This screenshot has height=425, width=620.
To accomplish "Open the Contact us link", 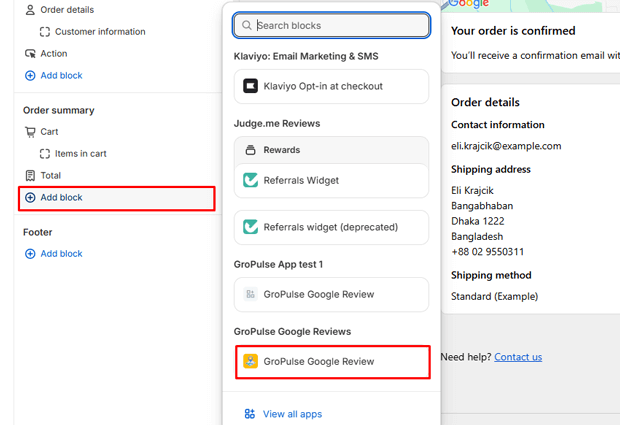I will [518, 357].
